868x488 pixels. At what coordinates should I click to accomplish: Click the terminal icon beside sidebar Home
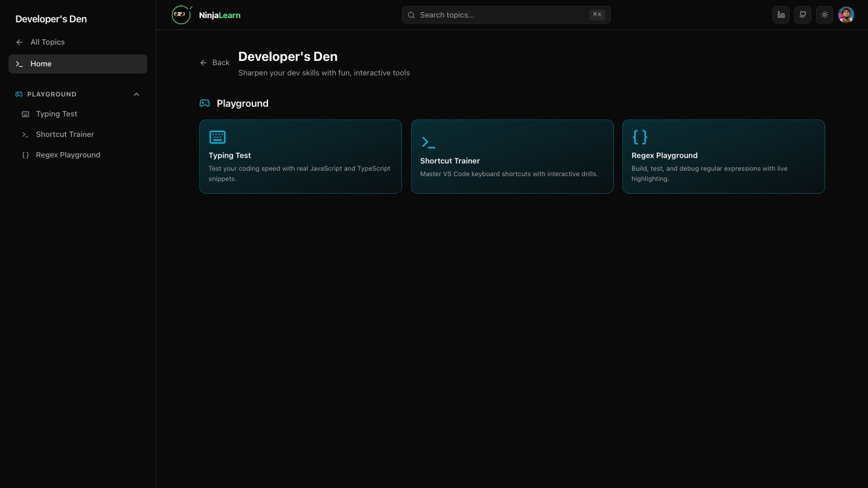[19, 64]
